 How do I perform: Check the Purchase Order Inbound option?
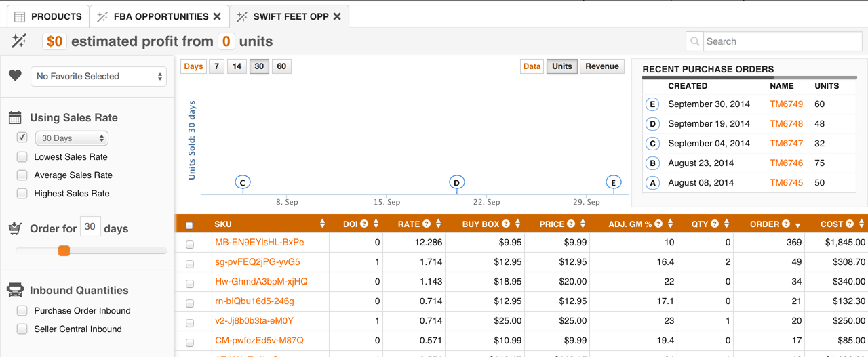click(x=22, y=310)
